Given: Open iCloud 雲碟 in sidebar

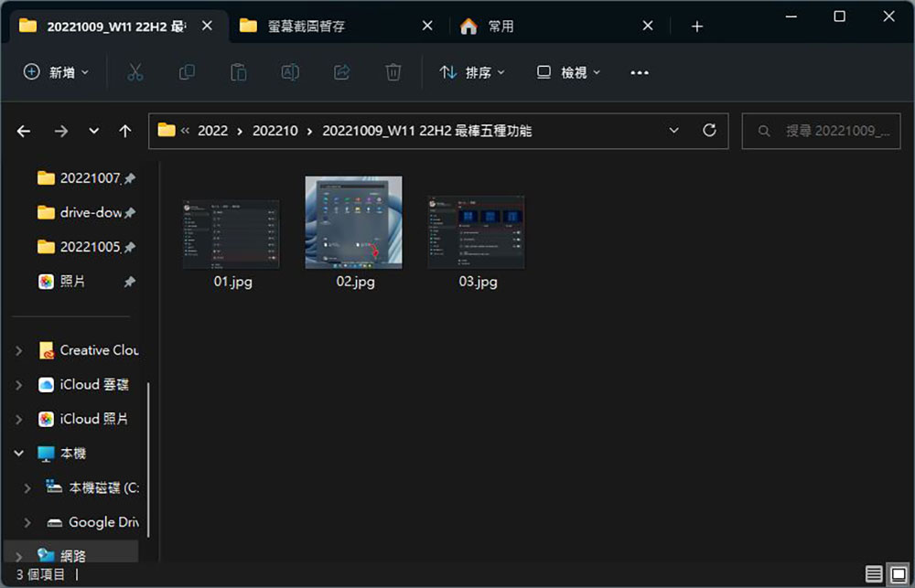Looking at the screenshot, I should point(83,384).
